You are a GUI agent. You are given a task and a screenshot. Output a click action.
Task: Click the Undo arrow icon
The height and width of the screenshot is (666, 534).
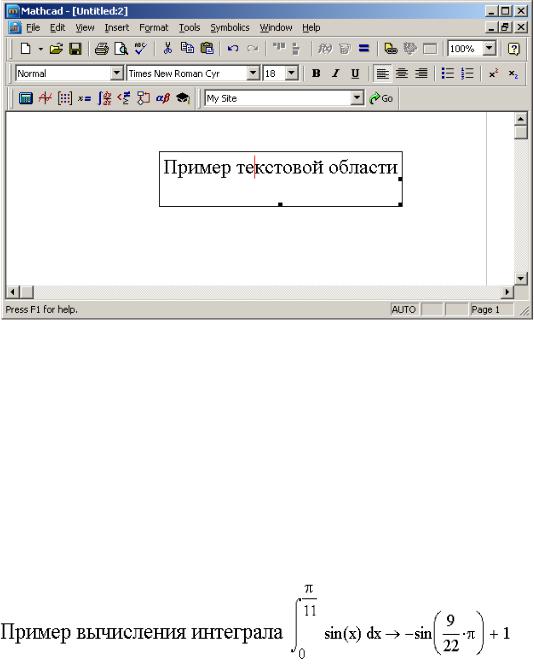click(x=233, y=48)
